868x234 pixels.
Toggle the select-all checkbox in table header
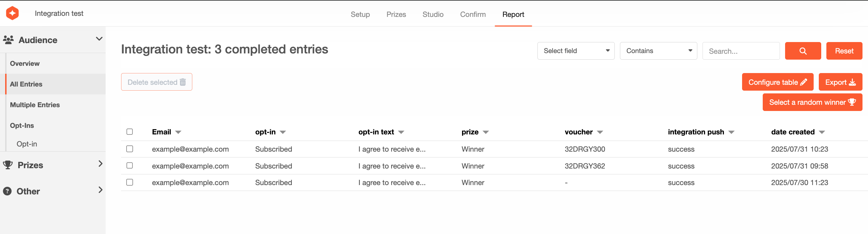click(130, 132)
